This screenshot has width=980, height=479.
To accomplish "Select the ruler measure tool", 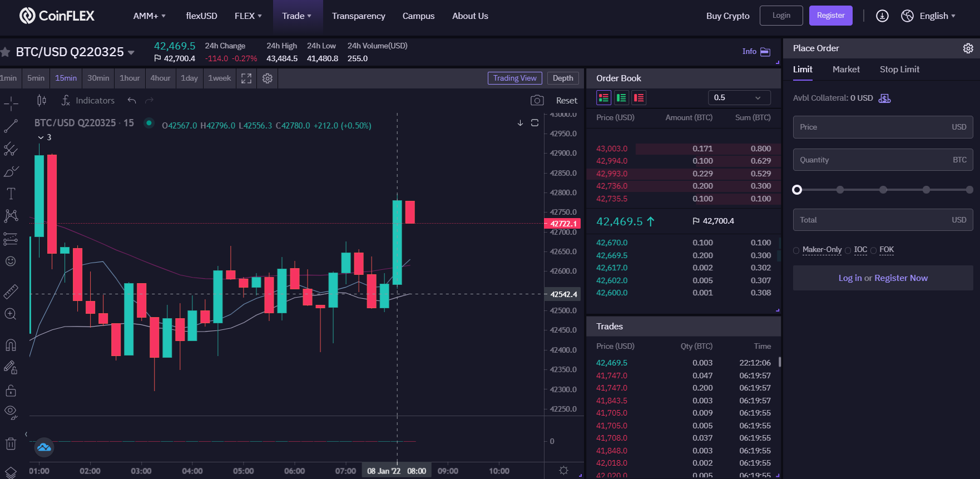I will tap(11, 291).
